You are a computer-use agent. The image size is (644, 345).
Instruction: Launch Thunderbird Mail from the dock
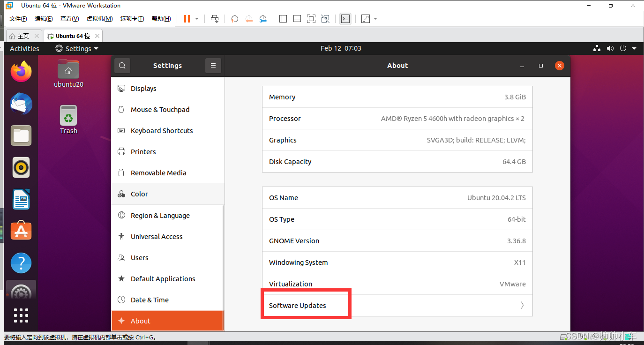21,104
